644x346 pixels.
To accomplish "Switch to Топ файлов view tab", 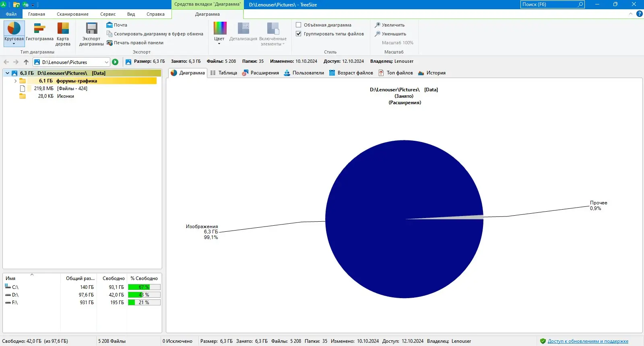I will click(x=396, y=73).
